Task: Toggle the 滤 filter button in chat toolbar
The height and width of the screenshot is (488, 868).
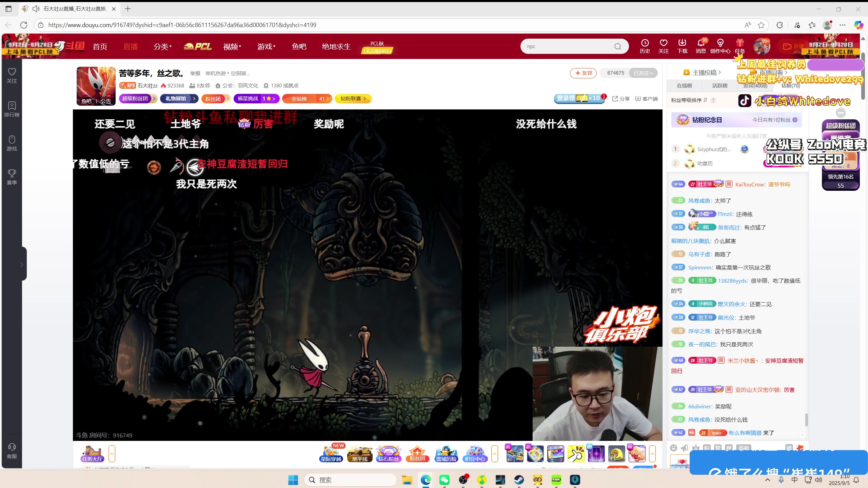Action: [x=789, y=448]
